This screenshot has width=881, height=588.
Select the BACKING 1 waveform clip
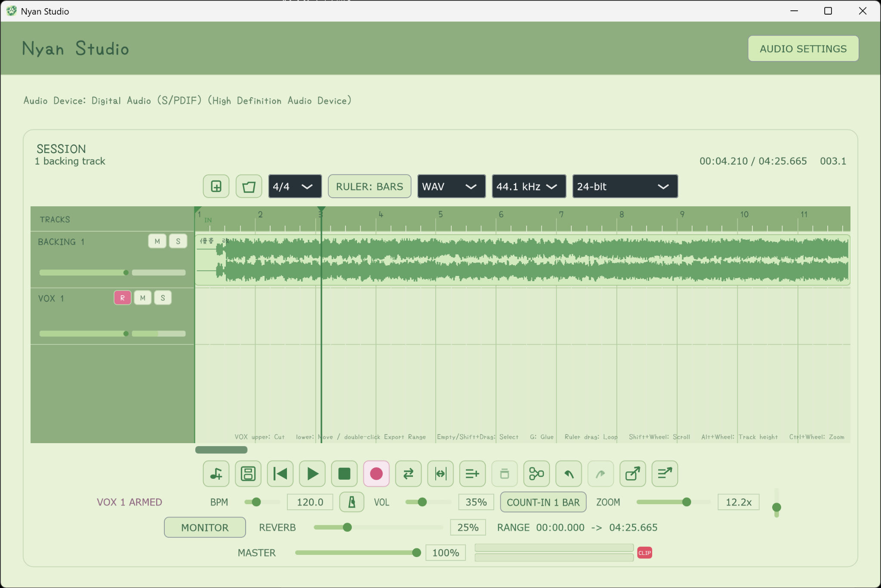[523, 260]
